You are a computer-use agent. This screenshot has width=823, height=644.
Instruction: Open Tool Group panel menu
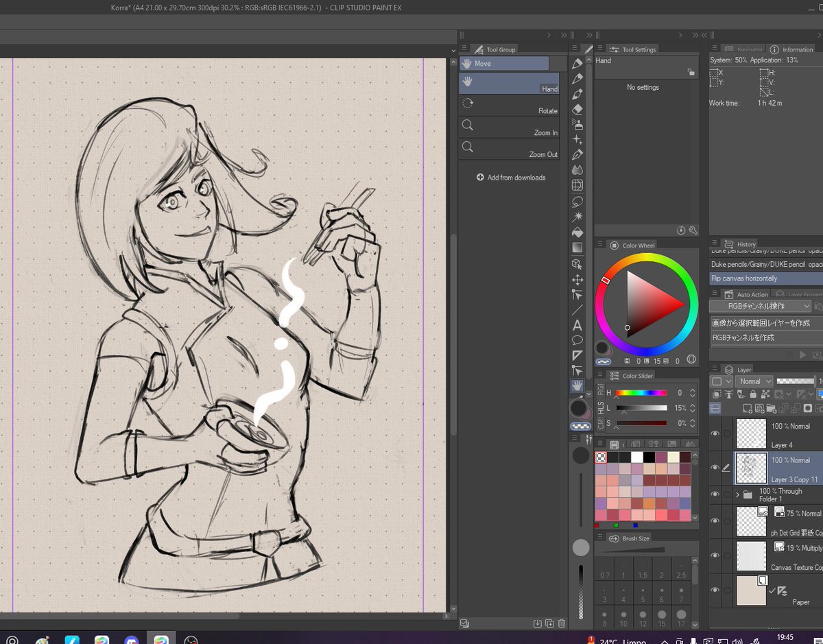(x=464, y=49)
